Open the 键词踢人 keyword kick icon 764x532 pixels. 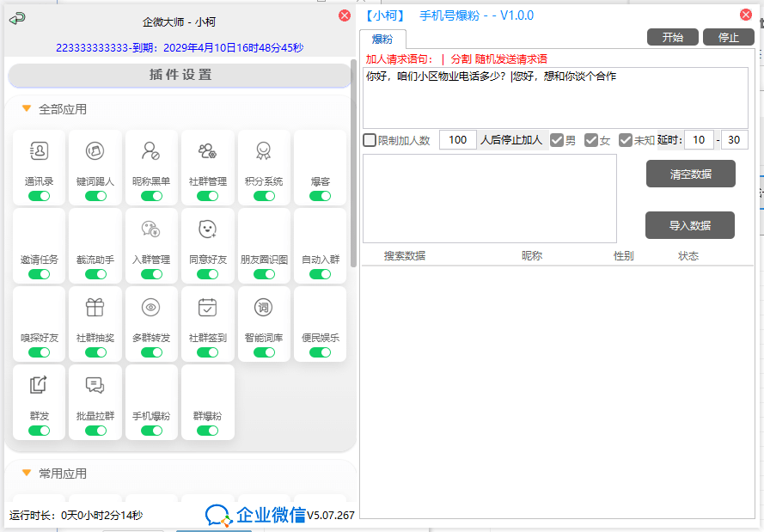pyautogui.click(x=95, y=151)
